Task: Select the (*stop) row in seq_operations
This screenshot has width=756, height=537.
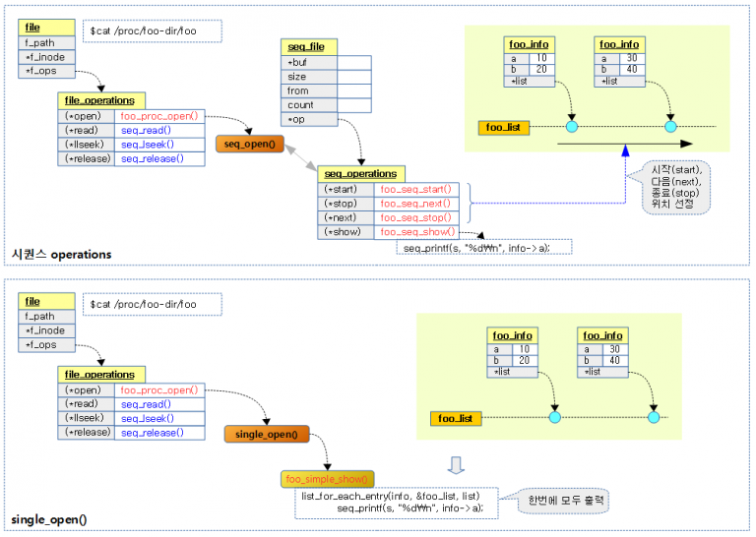Action: click(x=388, y=204)
